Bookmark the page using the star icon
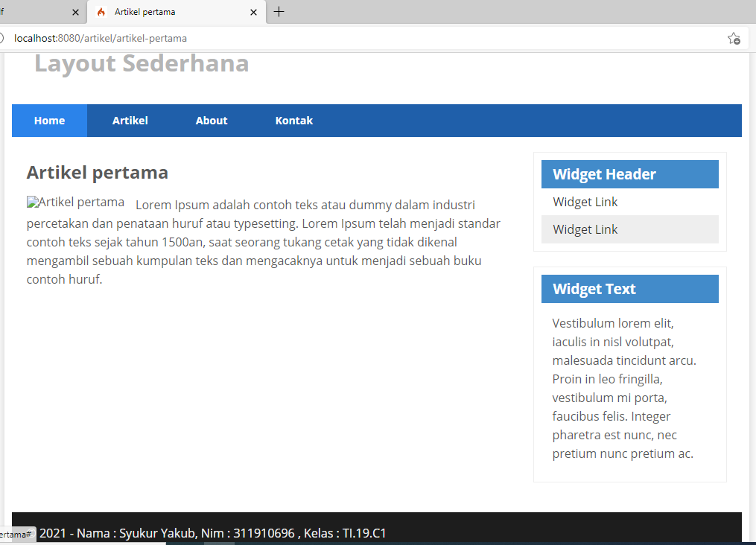Screen dimensions: 756x545 click(x=734, y=38)
